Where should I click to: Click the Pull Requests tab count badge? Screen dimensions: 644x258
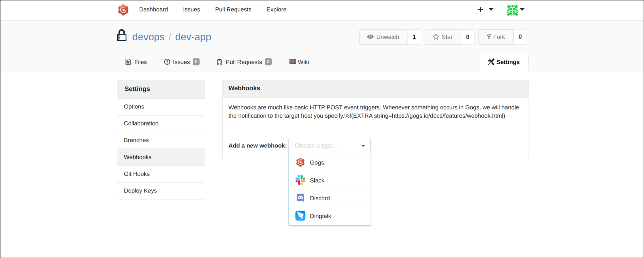point(268,62)
